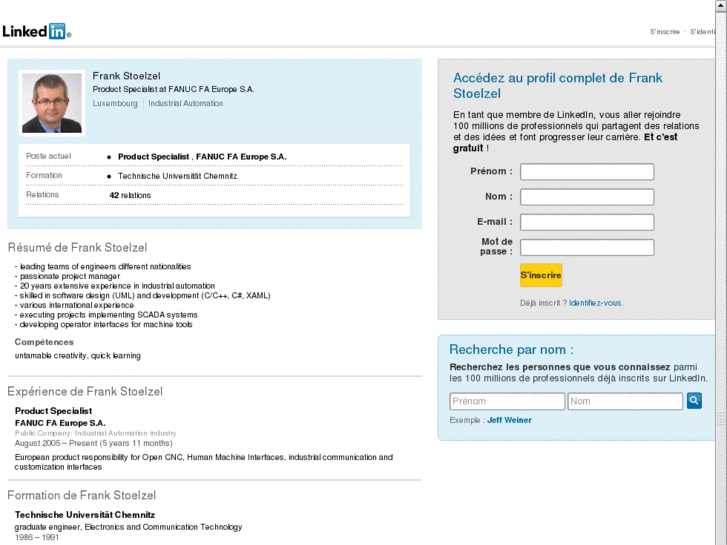727x545 pixels.
Task: Click the vertical scrollbar track
Action: click(x=721, y=278)
